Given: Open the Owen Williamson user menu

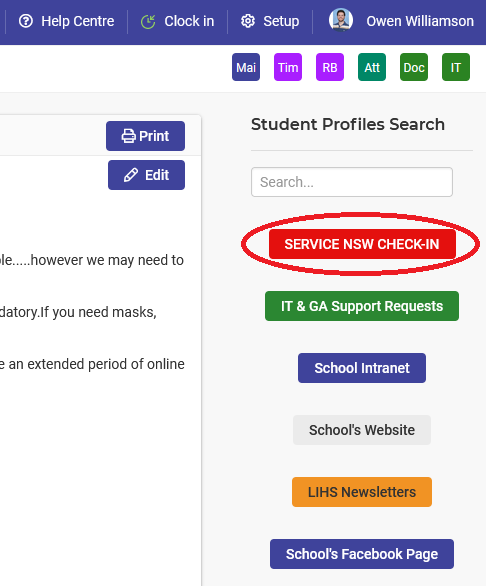Looking at the screenshot, I should (420, 21).
